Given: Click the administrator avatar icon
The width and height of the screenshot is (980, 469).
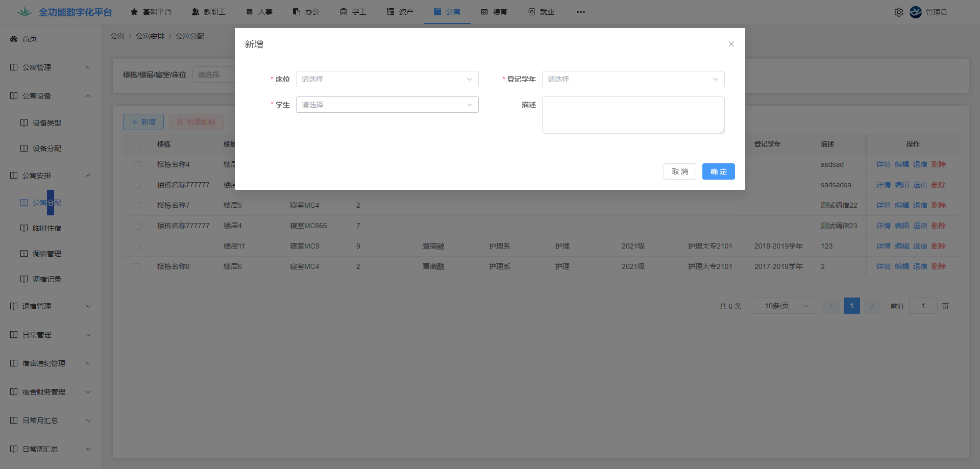Looking at the screenshot, I should click(916, 12).
